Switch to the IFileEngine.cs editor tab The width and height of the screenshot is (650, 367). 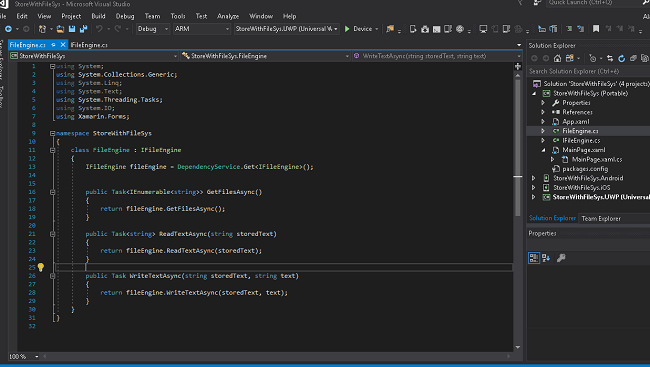click(x=89, y=45)
